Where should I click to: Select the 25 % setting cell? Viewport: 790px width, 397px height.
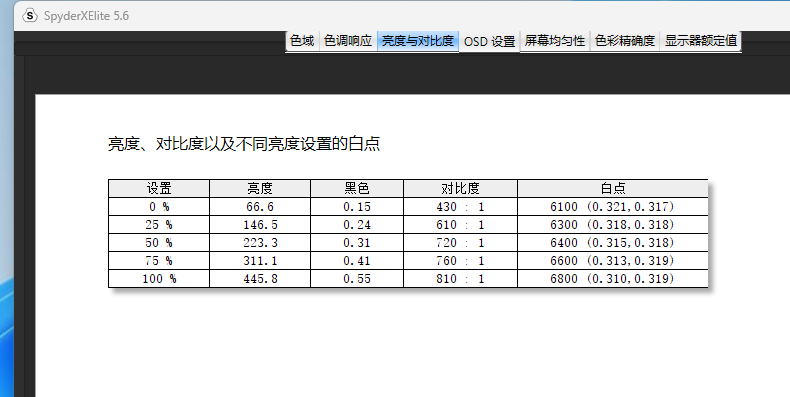pyautogui.click(x=159, y=225)
